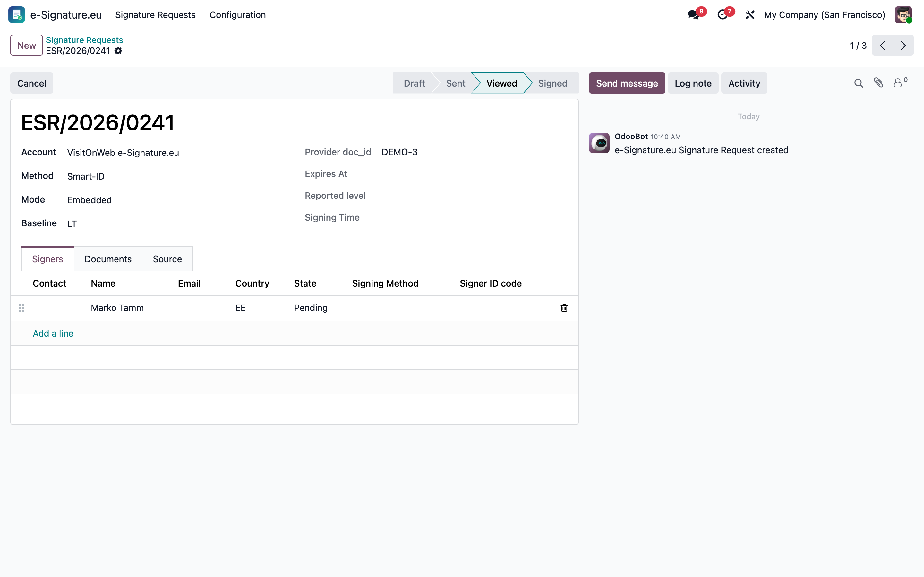
Task: Go to the previous record arrow
Action: click(x=882, y=46)
